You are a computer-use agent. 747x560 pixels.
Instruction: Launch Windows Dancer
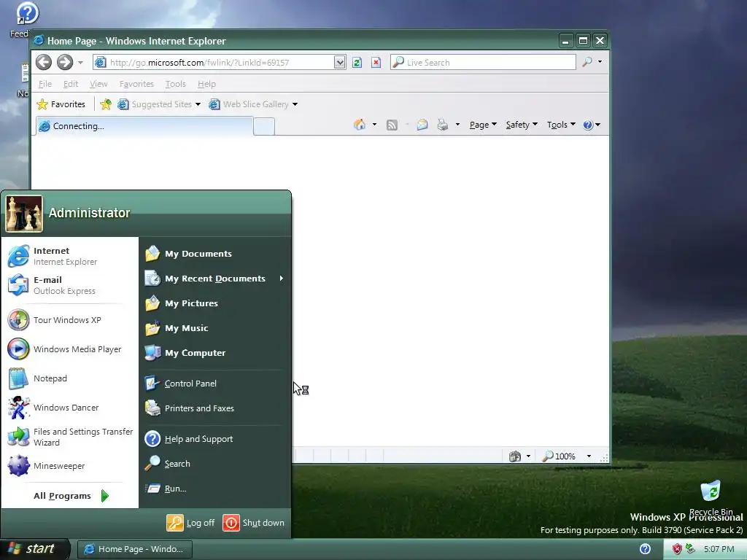tap(70, 408)
